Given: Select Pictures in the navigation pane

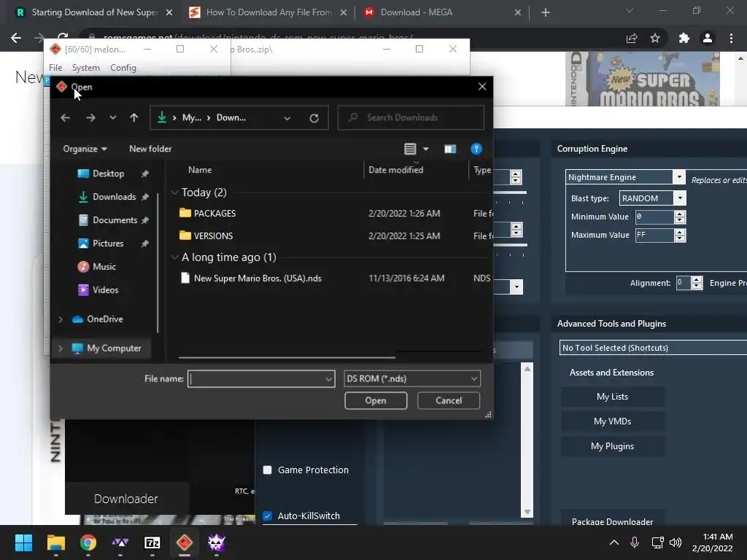Looking at the screenshot, I should tap(108, 244).
